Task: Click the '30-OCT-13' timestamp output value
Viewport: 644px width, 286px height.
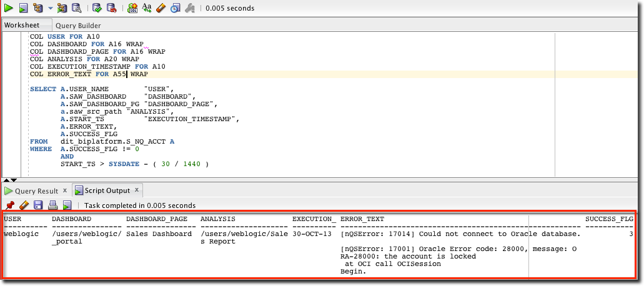Action: click(x=312, y=234)
